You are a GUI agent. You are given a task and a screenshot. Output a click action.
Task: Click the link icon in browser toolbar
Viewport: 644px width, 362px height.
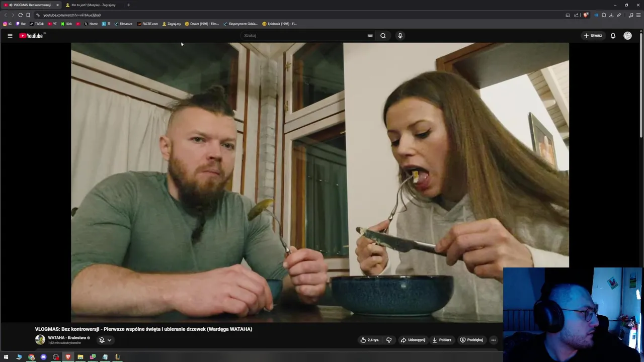coord(619,15)
